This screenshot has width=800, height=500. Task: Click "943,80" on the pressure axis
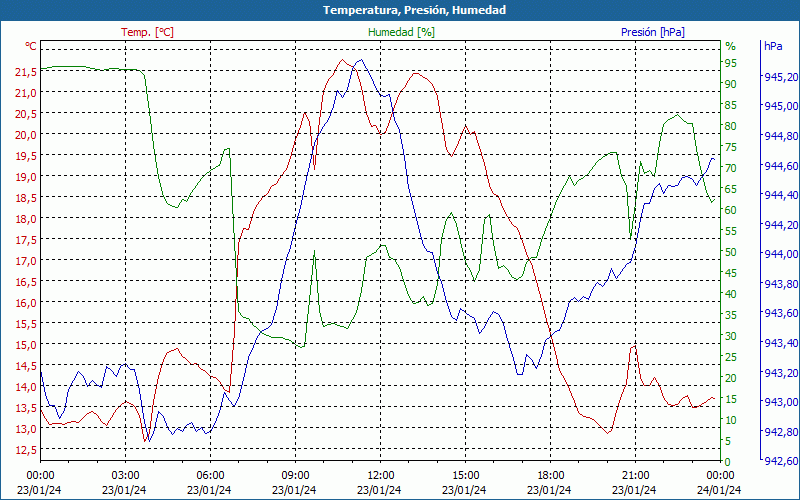coord(781,284)
